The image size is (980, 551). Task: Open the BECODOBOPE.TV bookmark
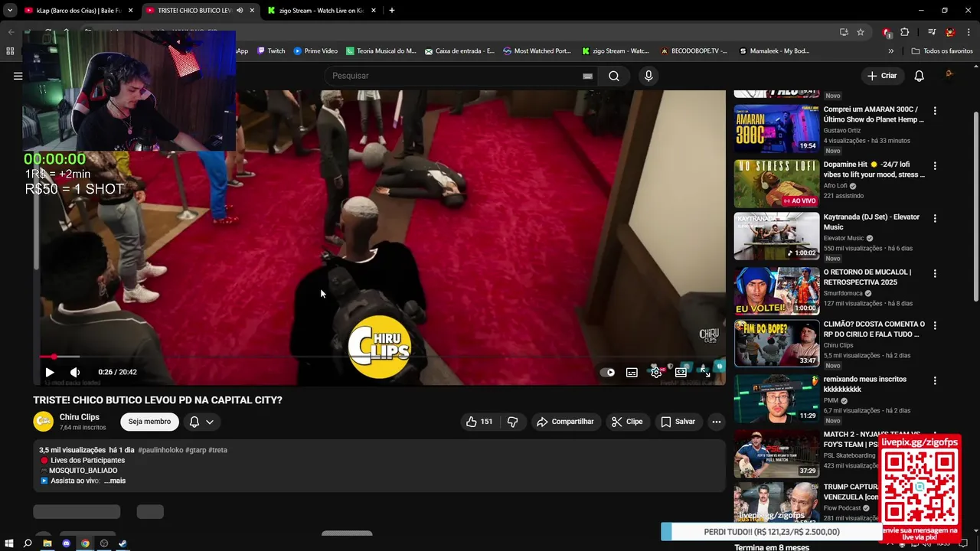point(694,51)
